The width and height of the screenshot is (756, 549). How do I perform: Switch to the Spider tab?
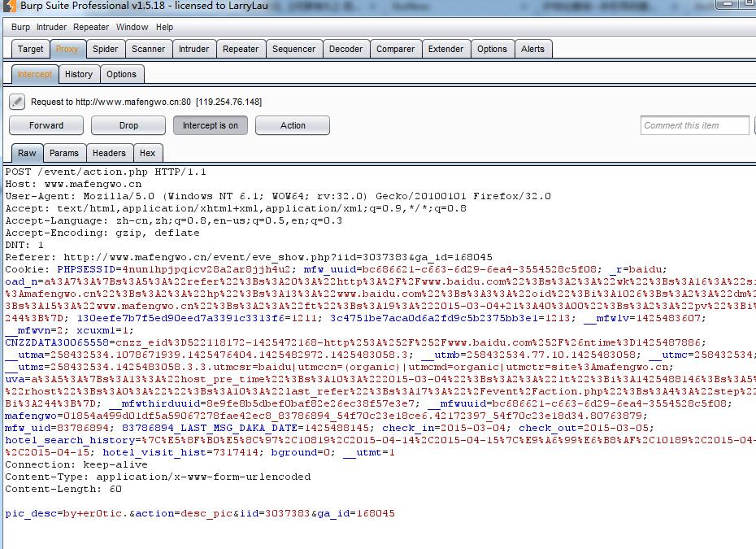105,49
